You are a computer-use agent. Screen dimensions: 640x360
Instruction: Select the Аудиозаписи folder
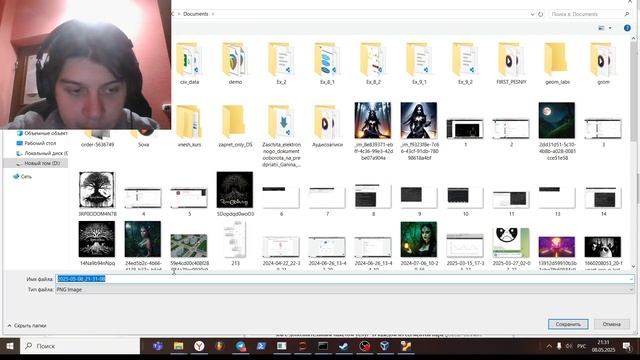point(327,126)
